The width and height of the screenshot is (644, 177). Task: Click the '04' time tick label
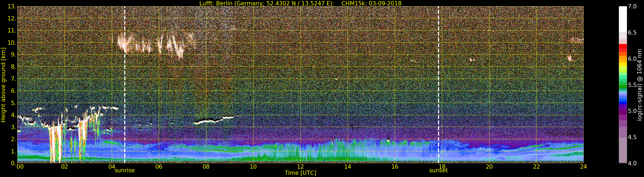[x=112, y=166]
